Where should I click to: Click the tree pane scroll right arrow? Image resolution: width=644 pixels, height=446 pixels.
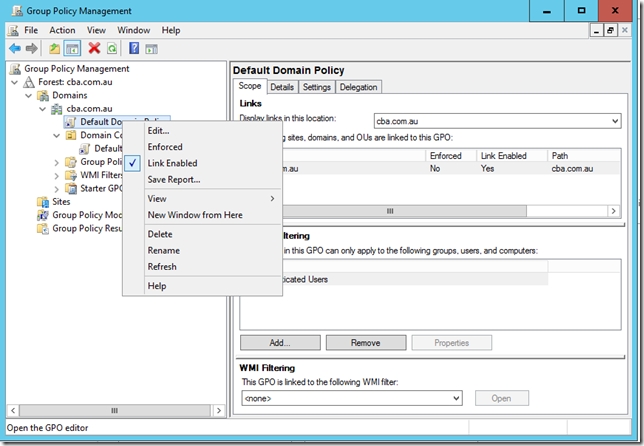pyautogui.click(x=218, y=410)
